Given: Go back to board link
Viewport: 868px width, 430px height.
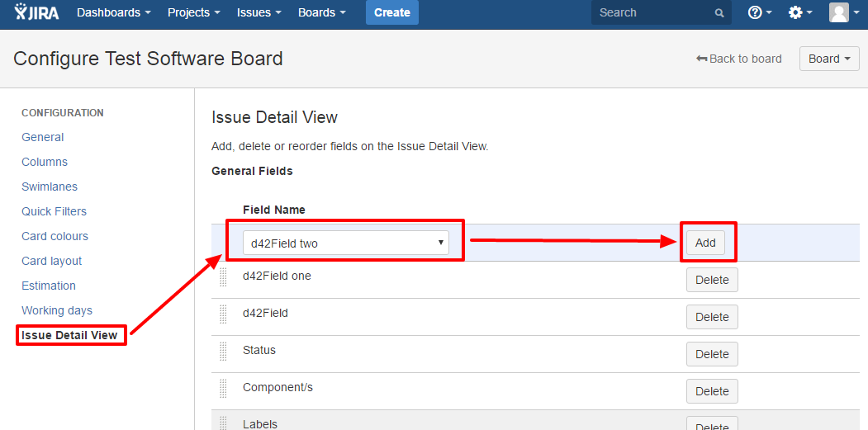Looking at the screenshot, I should tap(739, 59).
